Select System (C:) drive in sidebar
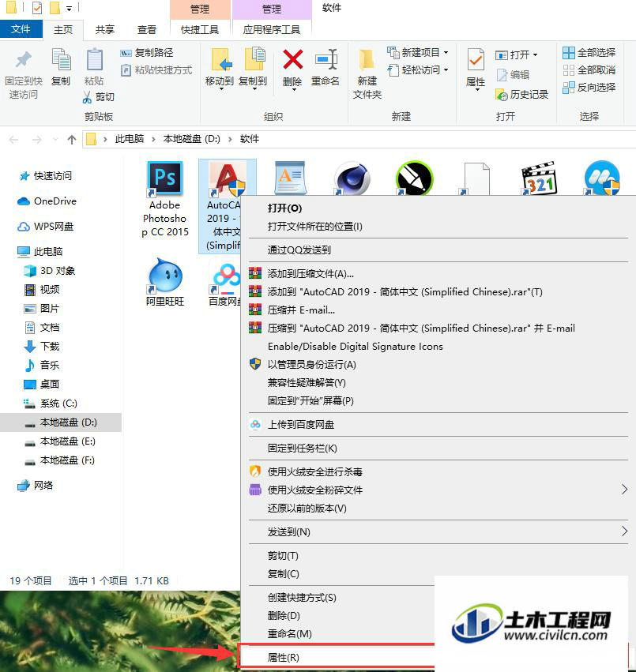636x672 pixels. pyautogui.click(x=51, y=404)
